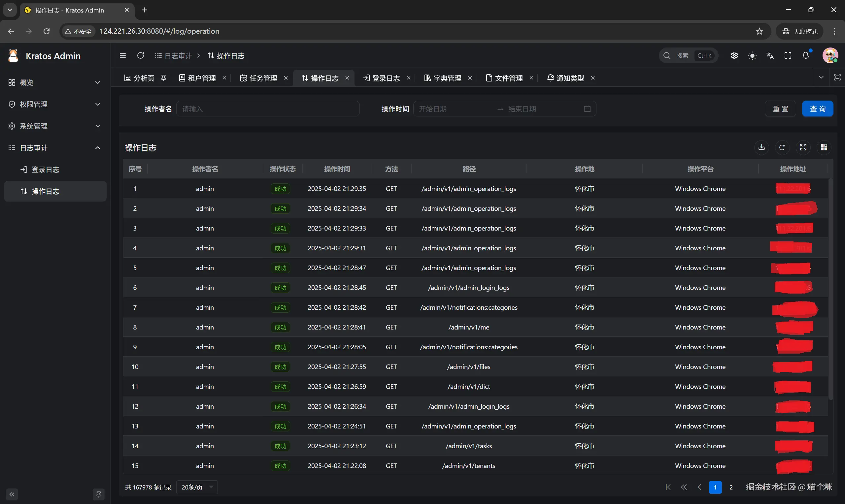Click the export download icon above table

click(761, 147)
